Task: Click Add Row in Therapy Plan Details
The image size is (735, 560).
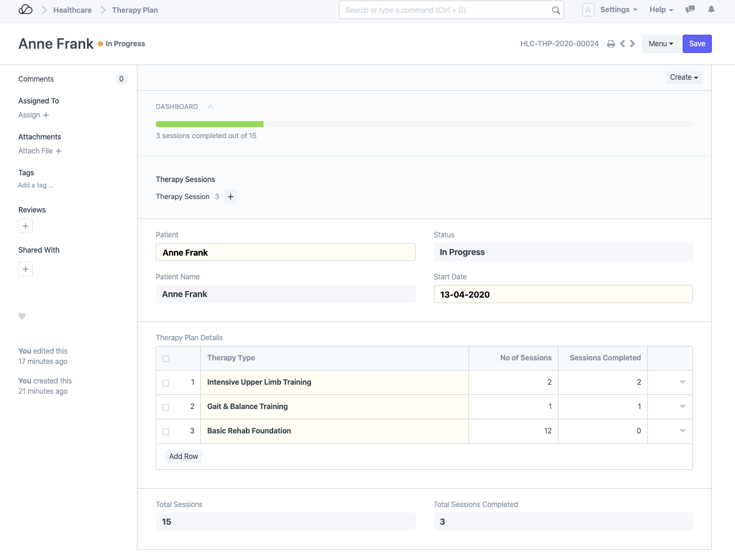Action: coord(184,457)
